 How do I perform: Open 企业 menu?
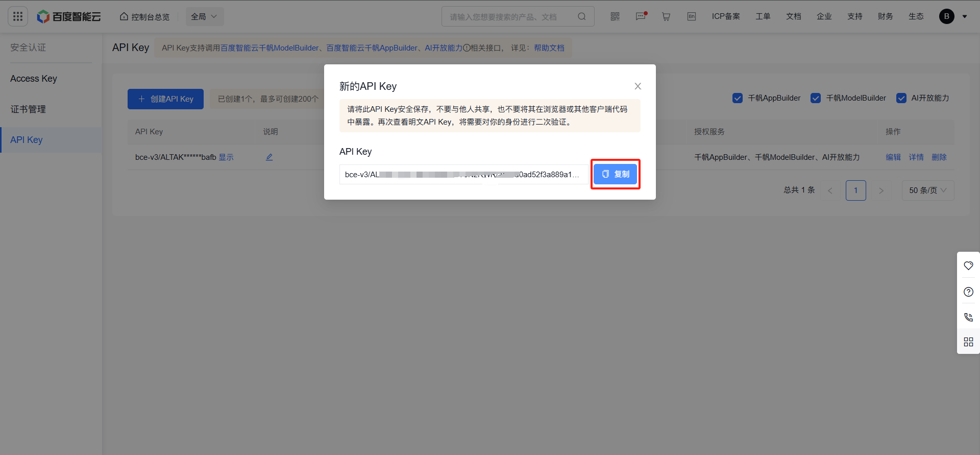click(x=824, y=16)
